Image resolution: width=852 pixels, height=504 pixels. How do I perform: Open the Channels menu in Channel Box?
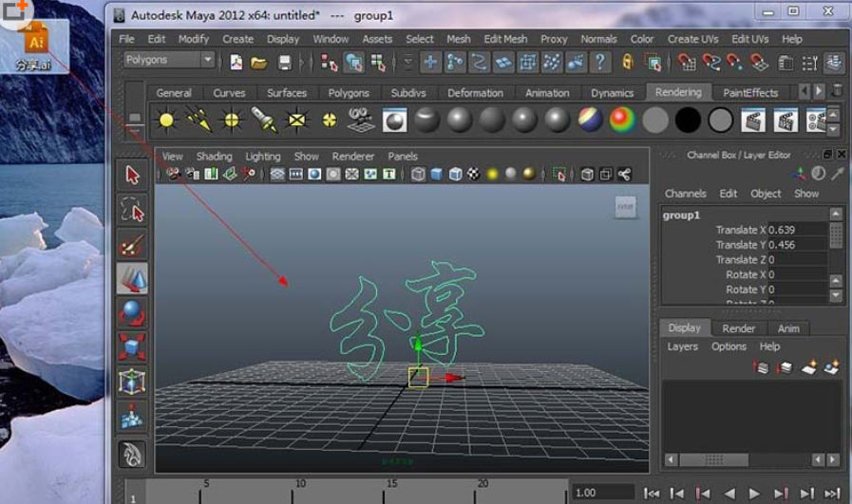tap(685, 194)
